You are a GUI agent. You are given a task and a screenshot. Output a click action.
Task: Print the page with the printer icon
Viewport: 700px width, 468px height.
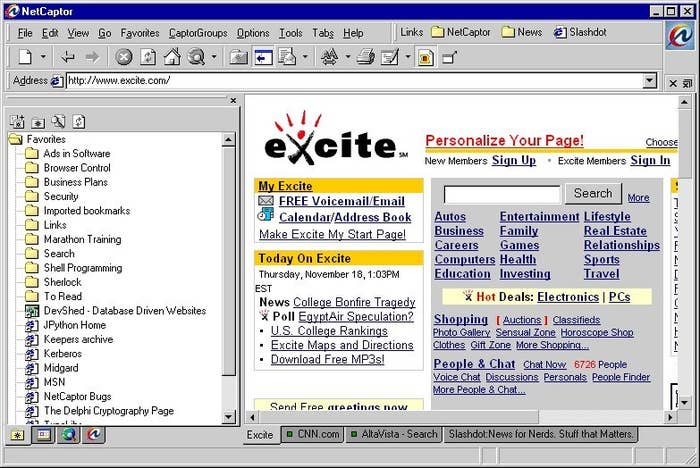[x=366, y=57]
